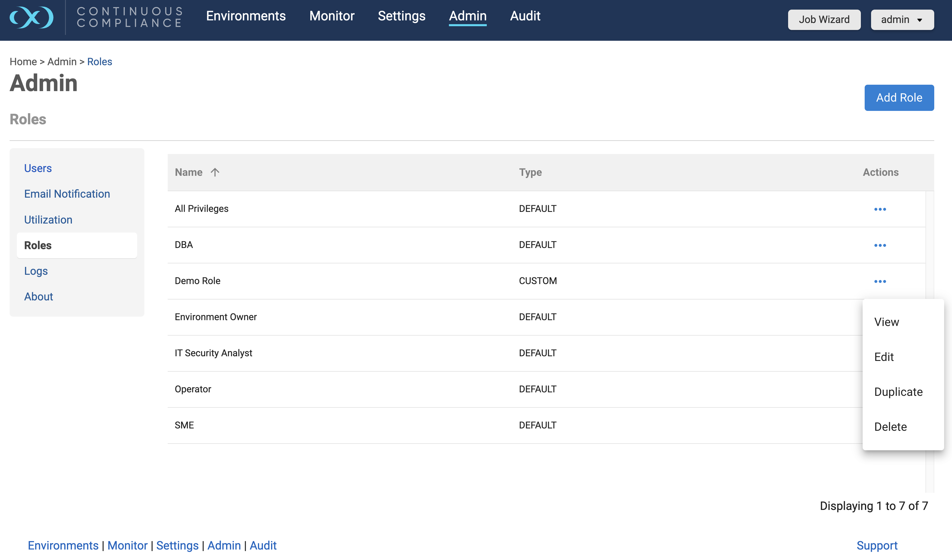The image size is (952, 560).
Task: Click the Type column header
Action: tap(530, 172)
